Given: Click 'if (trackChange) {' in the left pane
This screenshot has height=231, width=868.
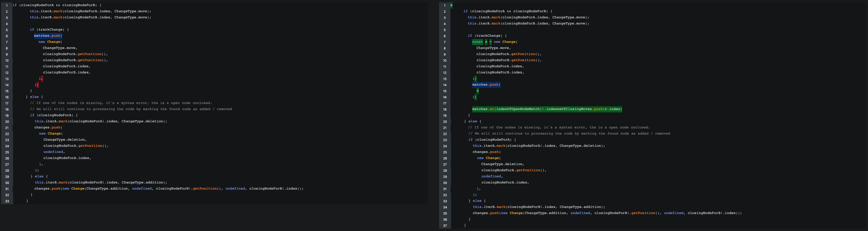Looking at the screenshot, I should click(x=49, y=30).
